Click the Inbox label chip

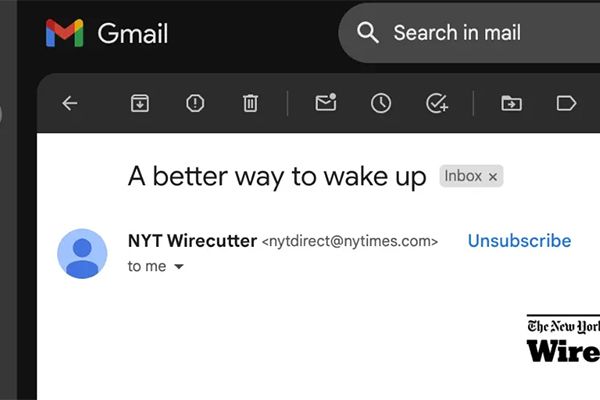click(x=463, y=176)
